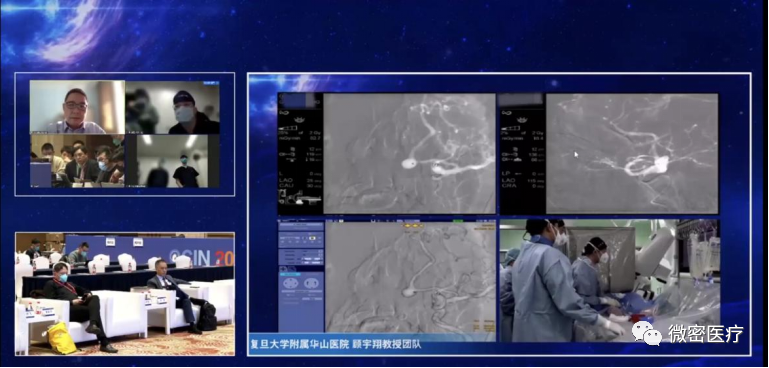Click the 复旦大学附属华山医院 caption bar
The height and width of the screenshot is (368, 769).
(335, 345)
